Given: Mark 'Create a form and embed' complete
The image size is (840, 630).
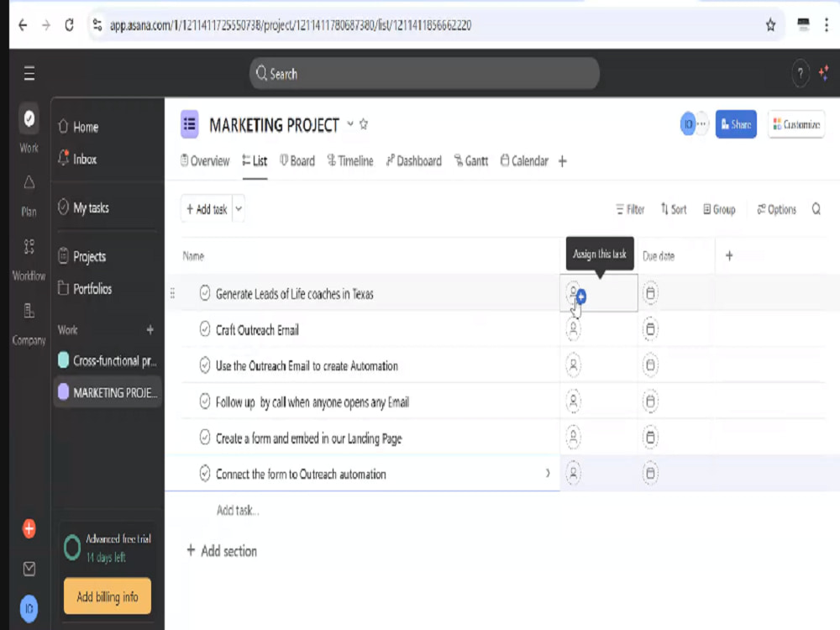Looking at the screenshot, I should [x=205, y=437].
